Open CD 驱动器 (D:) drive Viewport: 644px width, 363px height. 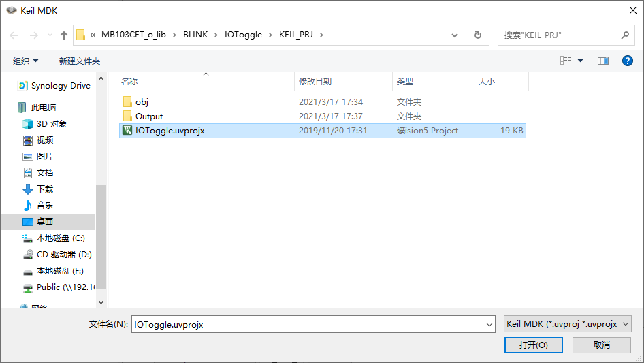click(x=57, y=255)
